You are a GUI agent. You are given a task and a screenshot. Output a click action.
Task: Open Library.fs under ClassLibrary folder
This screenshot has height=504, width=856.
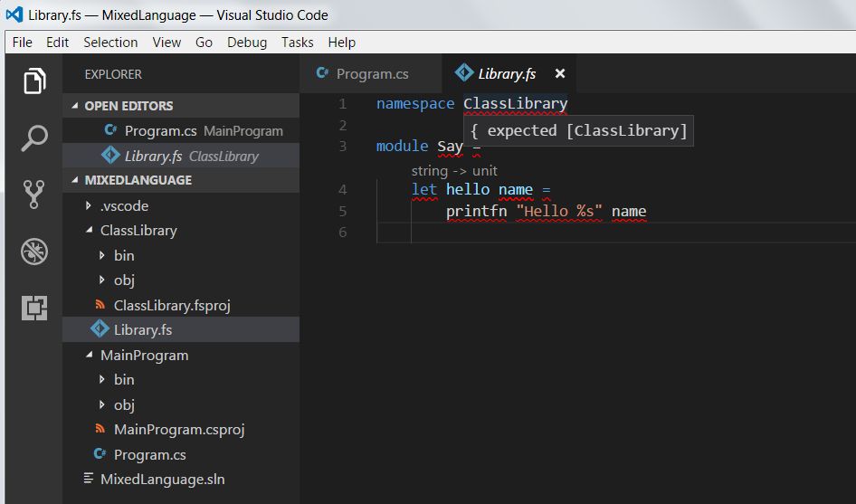pos(181,329)
